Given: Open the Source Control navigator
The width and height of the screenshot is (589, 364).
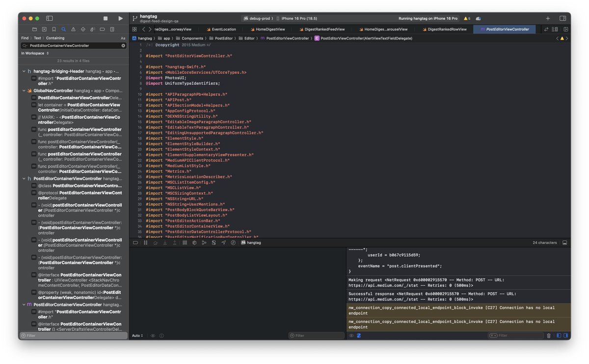Looking at the screenshot, I should point(44,29).
